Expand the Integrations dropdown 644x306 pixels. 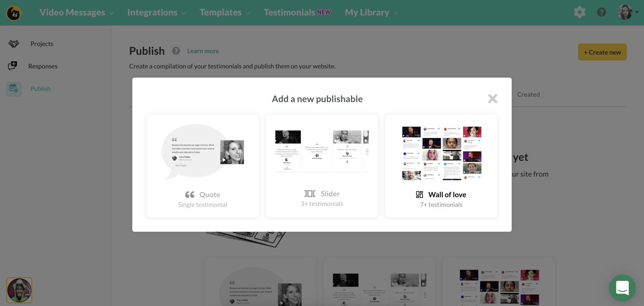click(x=157, y=13)
